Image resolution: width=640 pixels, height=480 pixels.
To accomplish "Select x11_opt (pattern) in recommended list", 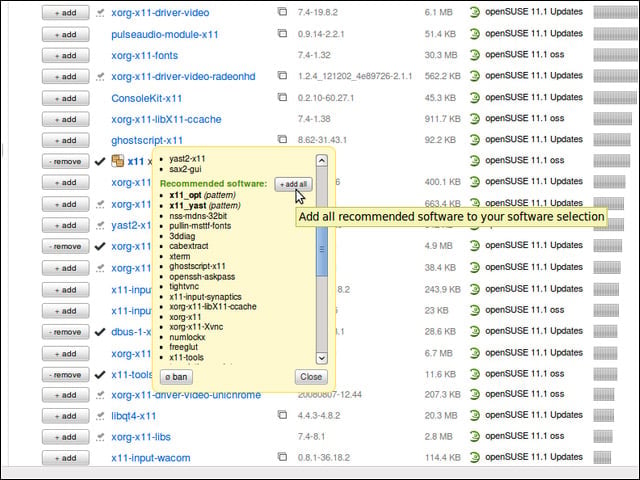I will [202, 195].
